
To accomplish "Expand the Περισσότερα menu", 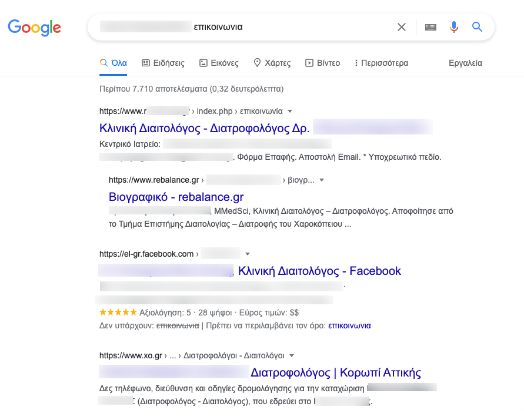I will coord(382,63).
